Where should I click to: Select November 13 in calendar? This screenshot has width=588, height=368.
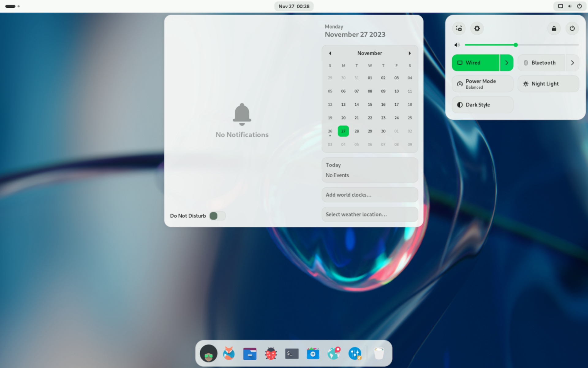[x=343, y=105]
